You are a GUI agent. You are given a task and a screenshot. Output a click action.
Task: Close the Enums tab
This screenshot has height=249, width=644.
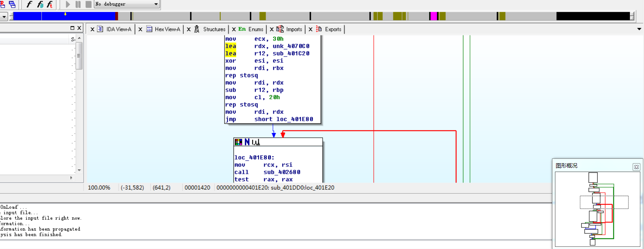(x=234, y=30)
